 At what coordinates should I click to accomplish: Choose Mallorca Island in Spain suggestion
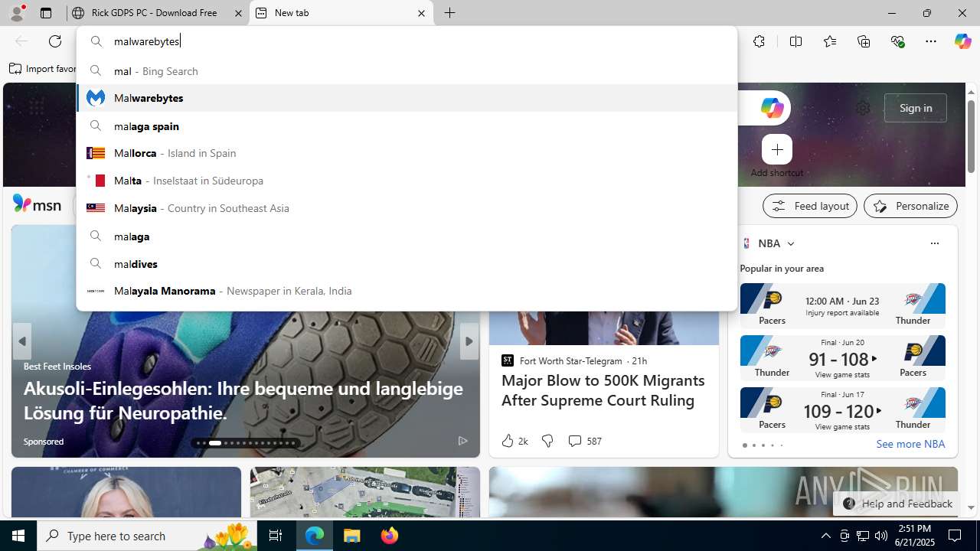coord(407,153)
